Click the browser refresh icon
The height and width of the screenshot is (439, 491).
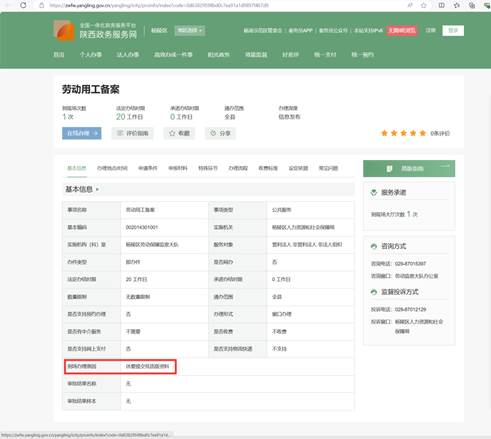pyautogui.click(x=23, y=5)
